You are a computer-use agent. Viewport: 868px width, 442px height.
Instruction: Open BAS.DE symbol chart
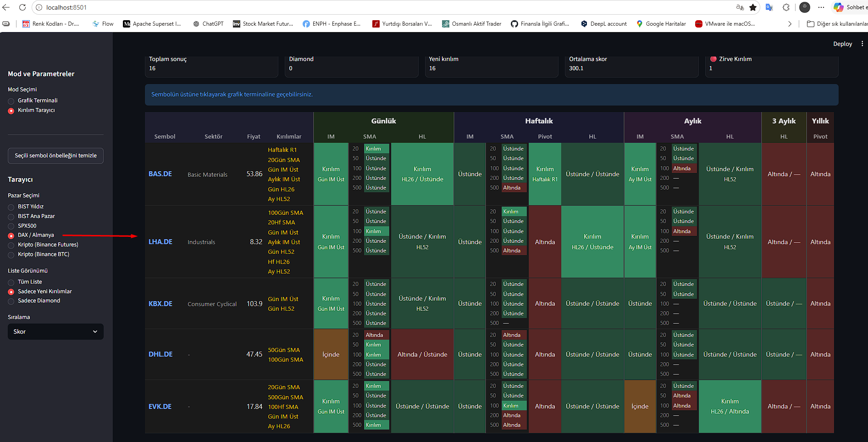[160, 174]
